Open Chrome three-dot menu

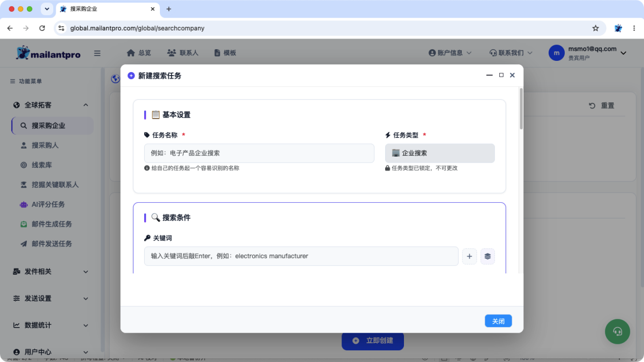tap(634, 28)
